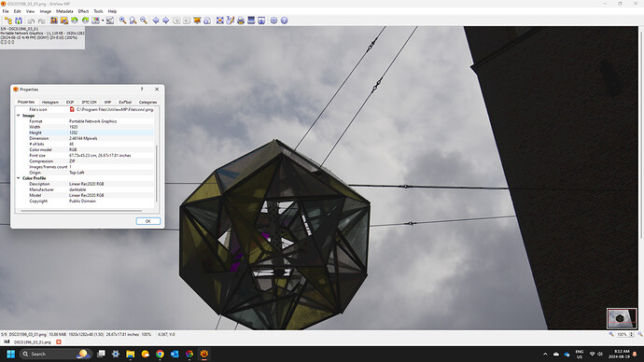Collapse the Image section in Properties

[19, 116]
